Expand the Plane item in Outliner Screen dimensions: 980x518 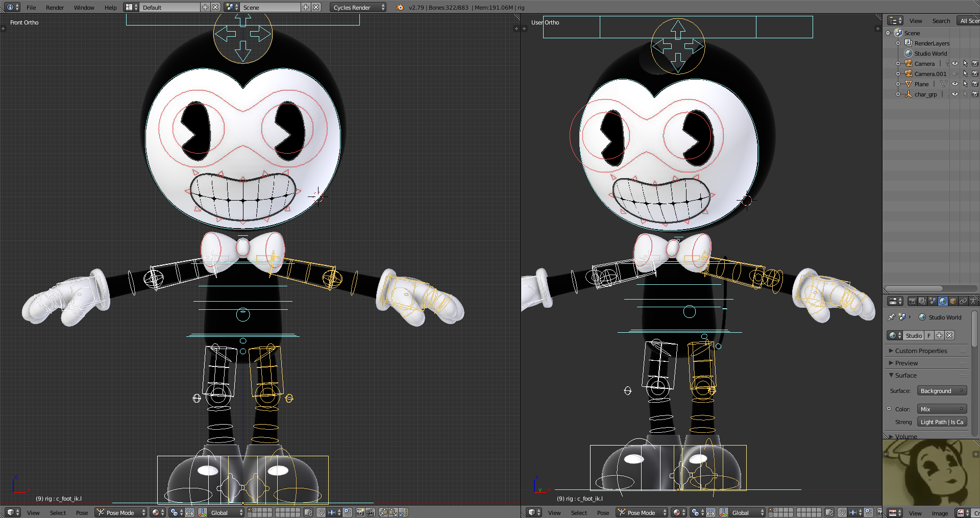(898, 84)
